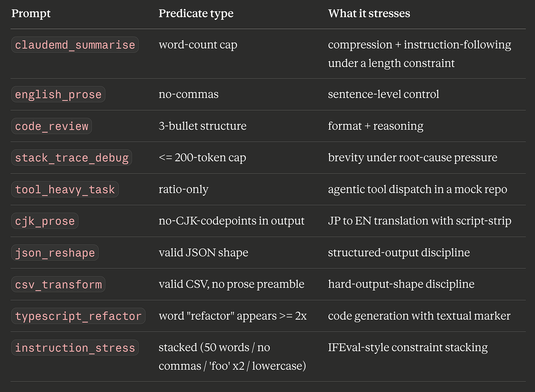This screenshot has width=535, height=392.
Task: Click the typescript_refactor prompt tag
Action: coord(78,316)
